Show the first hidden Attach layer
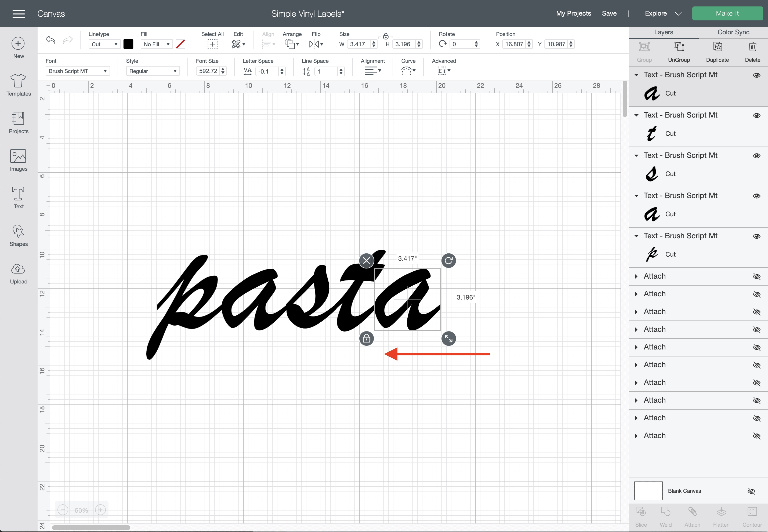This screenshot has height=532, width=768. click(756, 276)
